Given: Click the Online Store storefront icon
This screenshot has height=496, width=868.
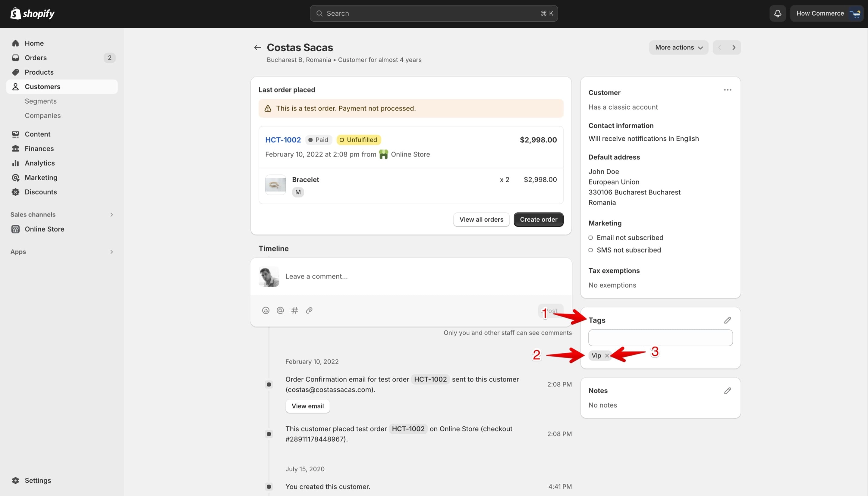Looking at the screenshot, I should pyautogui.click(x=15, y=229).
